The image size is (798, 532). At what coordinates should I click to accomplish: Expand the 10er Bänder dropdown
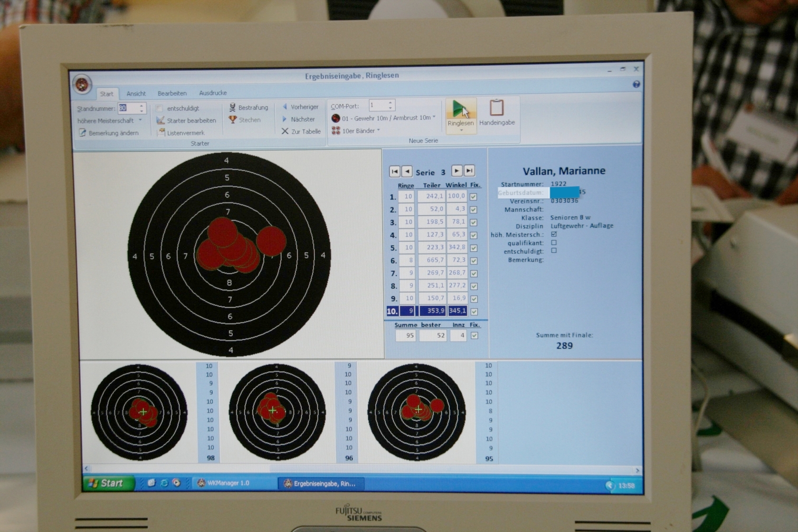(379, 130)
